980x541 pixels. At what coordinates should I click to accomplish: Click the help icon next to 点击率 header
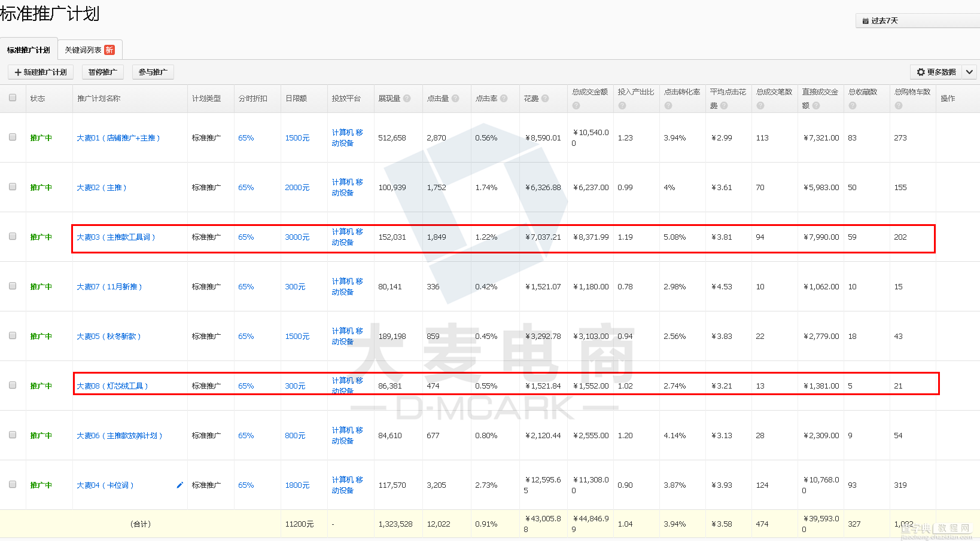pos(504,99)
